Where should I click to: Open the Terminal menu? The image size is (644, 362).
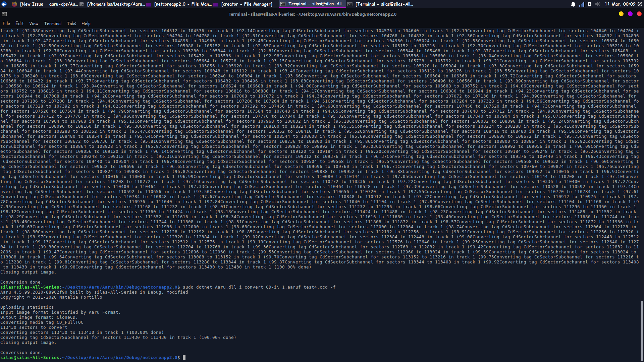(53, 23)
